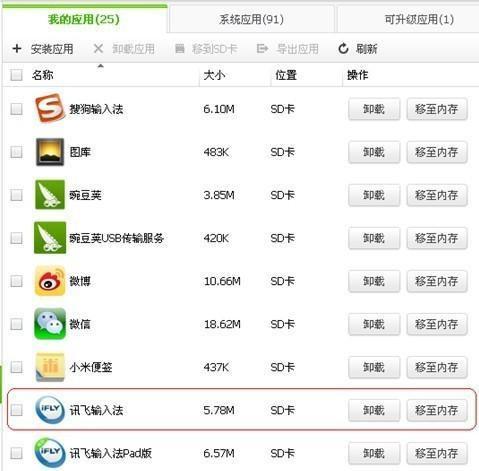Enable the checkbox for 讯飞输入法Pad版

16,453
